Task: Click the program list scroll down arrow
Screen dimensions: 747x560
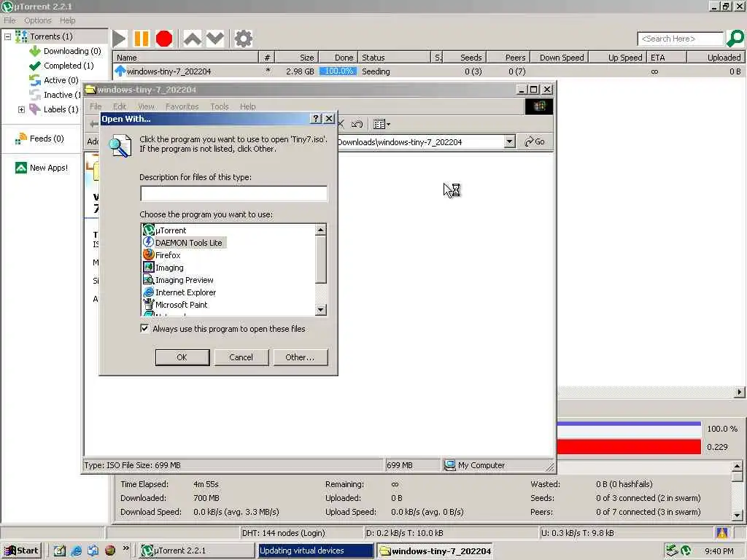Action: click(321, 310)
